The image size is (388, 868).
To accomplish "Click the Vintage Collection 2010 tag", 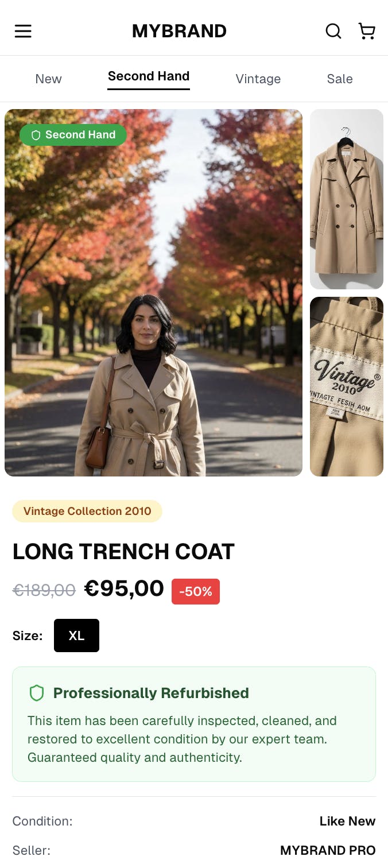I will click(x=87, y=511).
